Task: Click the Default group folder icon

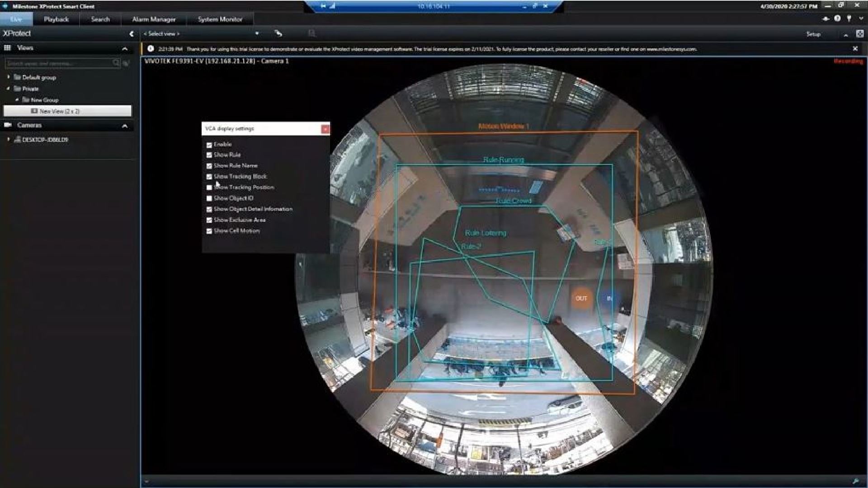Action: tap(17, 77)
